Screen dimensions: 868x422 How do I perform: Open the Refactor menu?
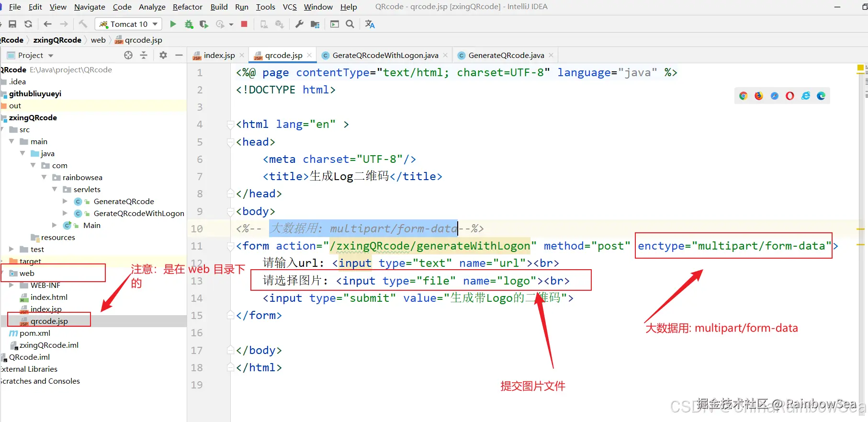pos(188,7)
